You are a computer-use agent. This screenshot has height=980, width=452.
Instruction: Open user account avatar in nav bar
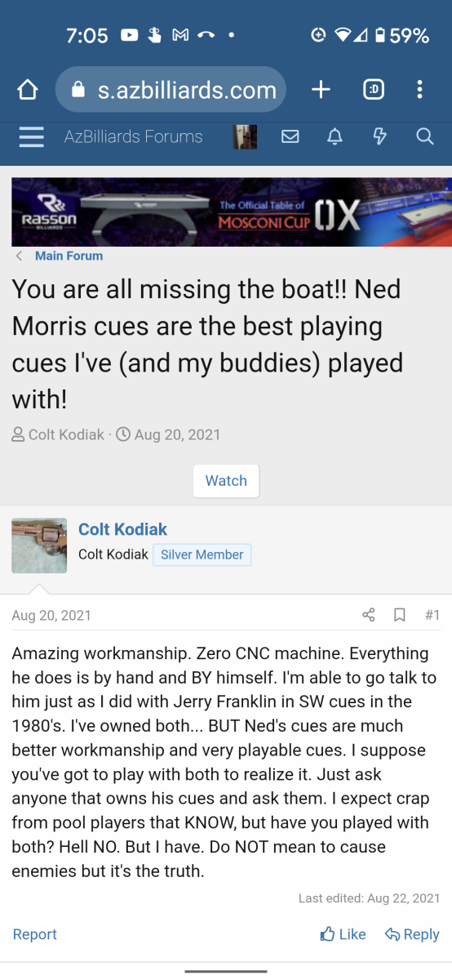[245, 137]
